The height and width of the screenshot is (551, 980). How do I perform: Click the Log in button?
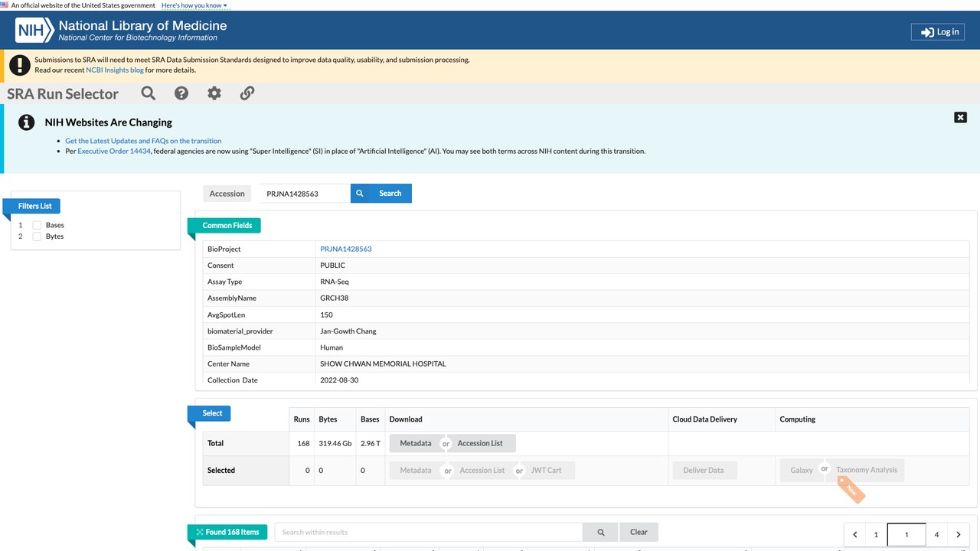pos(938,32)
